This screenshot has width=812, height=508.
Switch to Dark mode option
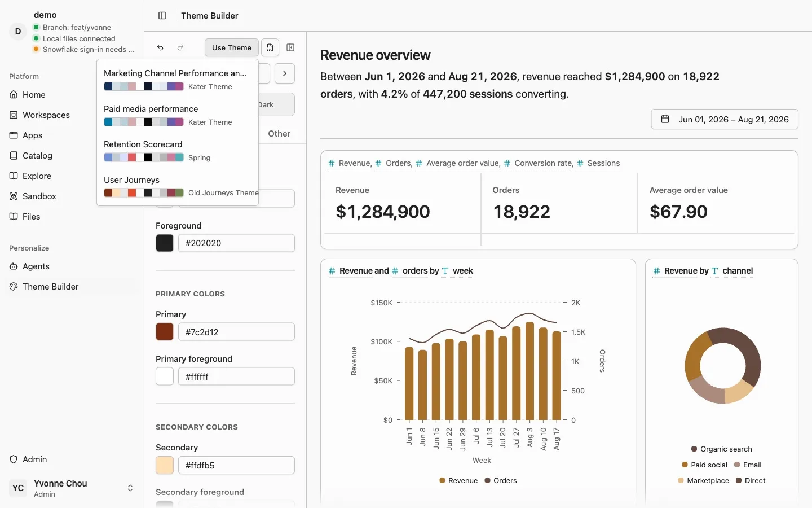point(276,104)
